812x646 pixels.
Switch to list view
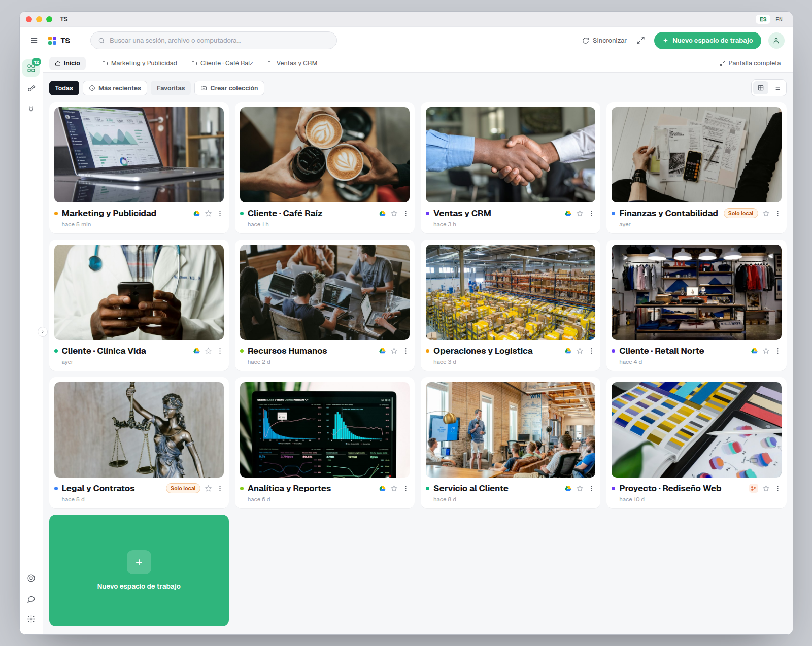coord(777,88)
